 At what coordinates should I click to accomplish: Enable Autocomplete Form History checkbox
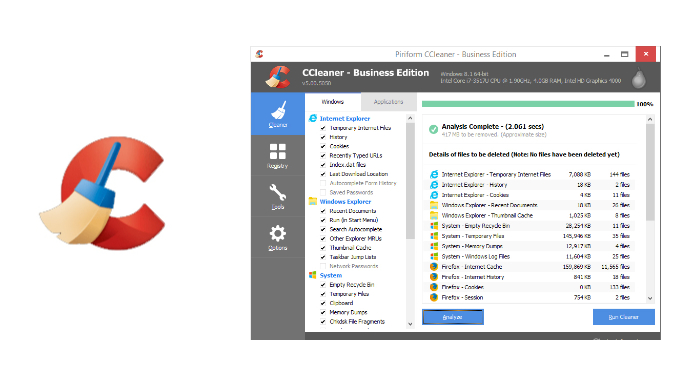click(x=323, y=183)
